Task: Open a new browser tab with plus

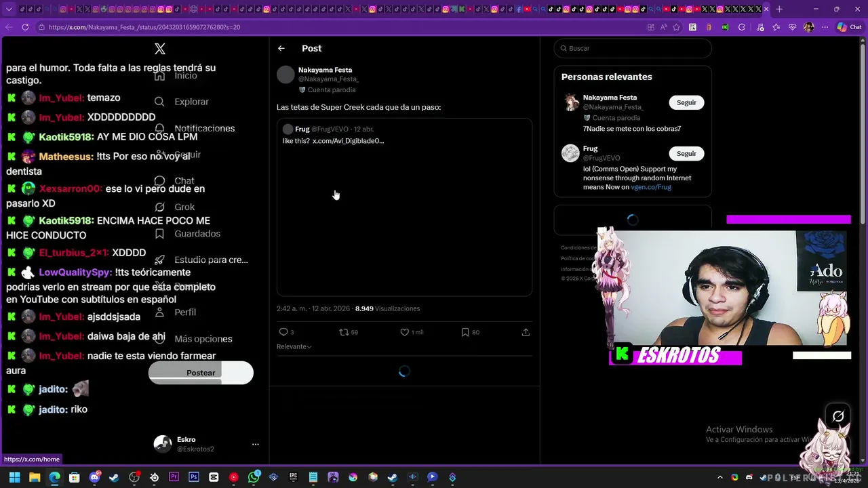Action: 779,9
